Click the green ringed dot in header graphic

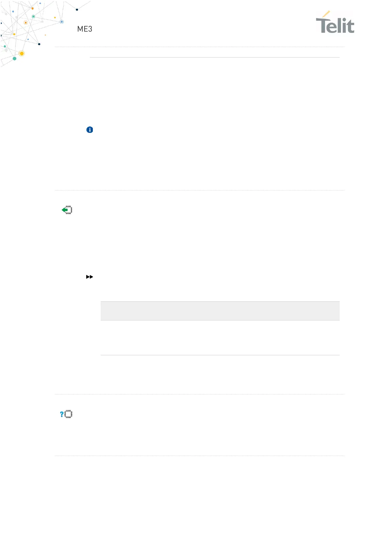(33, 16)
